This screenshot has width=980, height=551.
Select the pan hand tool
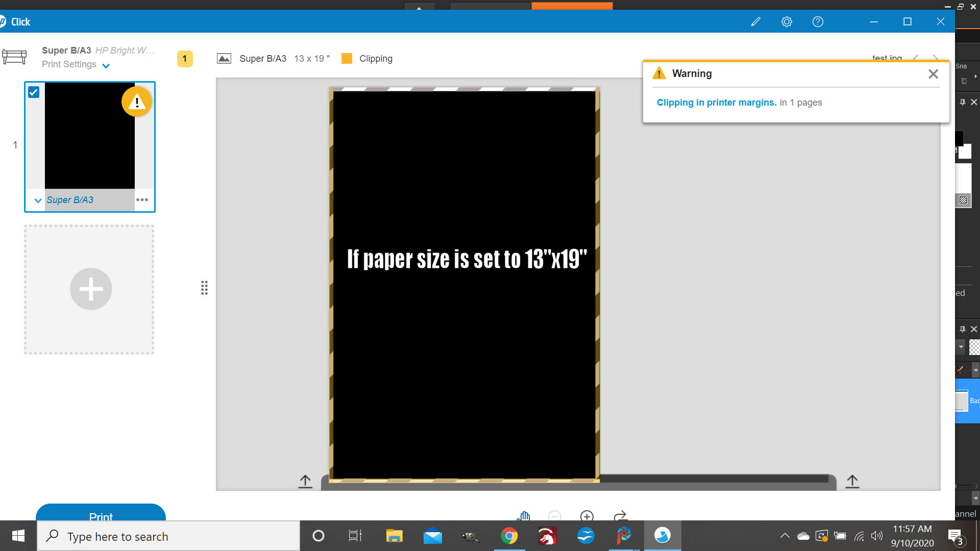point(524,517)
